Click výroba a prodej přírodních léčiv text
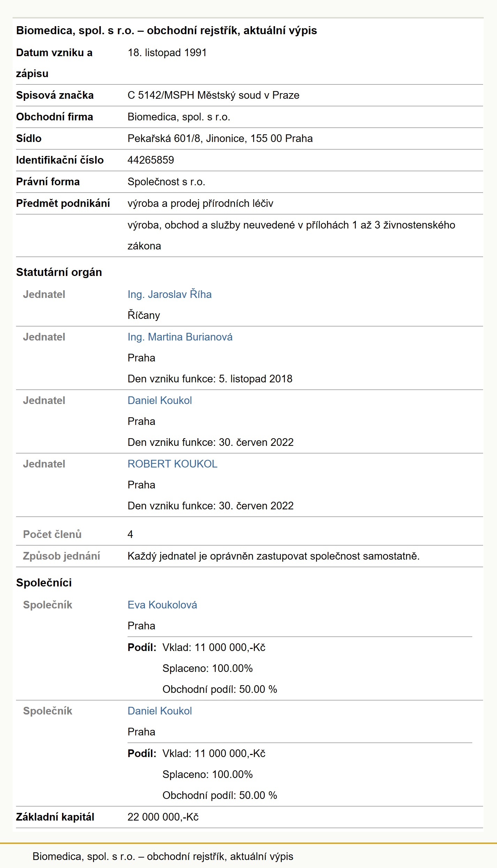This screenshot has height=868, width=497. (200, 203)
